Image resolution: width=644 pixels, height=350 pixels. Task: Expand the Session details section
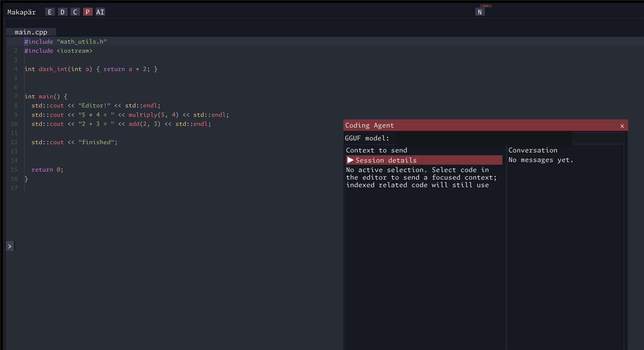click(424, 160)
